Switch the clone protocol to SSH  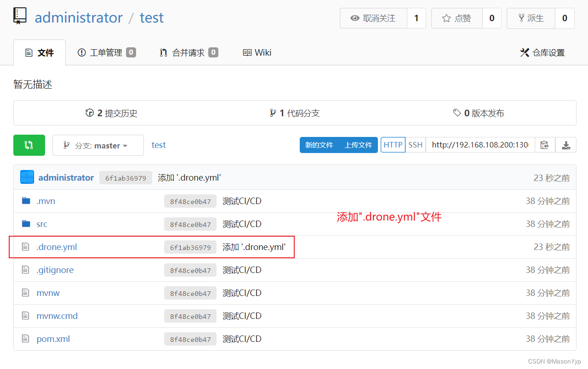[x=415, y=145]
